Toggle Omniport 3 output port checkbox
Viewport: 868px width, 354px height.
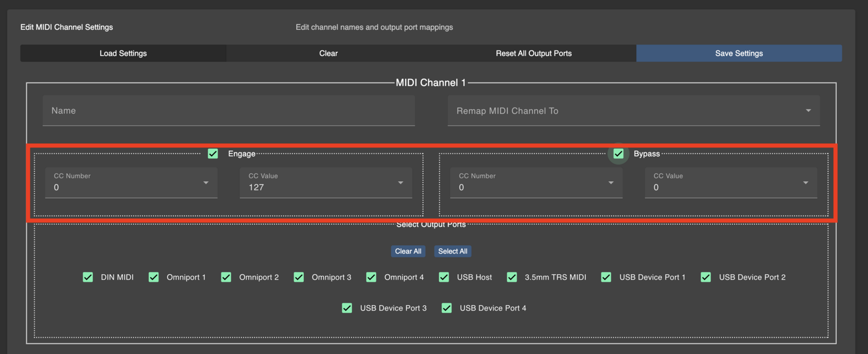click(x=299, y=277)
